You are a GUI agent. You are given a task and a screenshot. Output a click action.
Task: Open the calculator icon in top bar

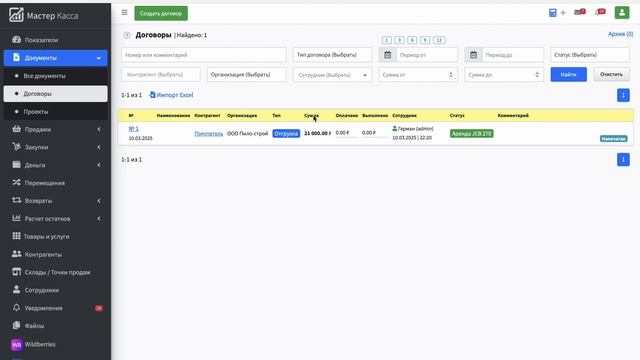[552, 13]
